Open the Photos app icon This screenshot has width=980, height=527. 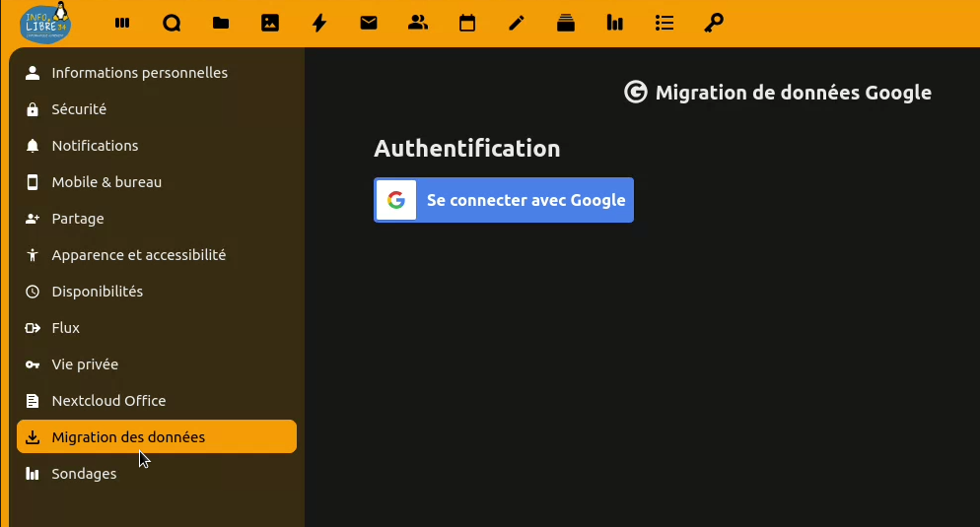click(270, 23)
